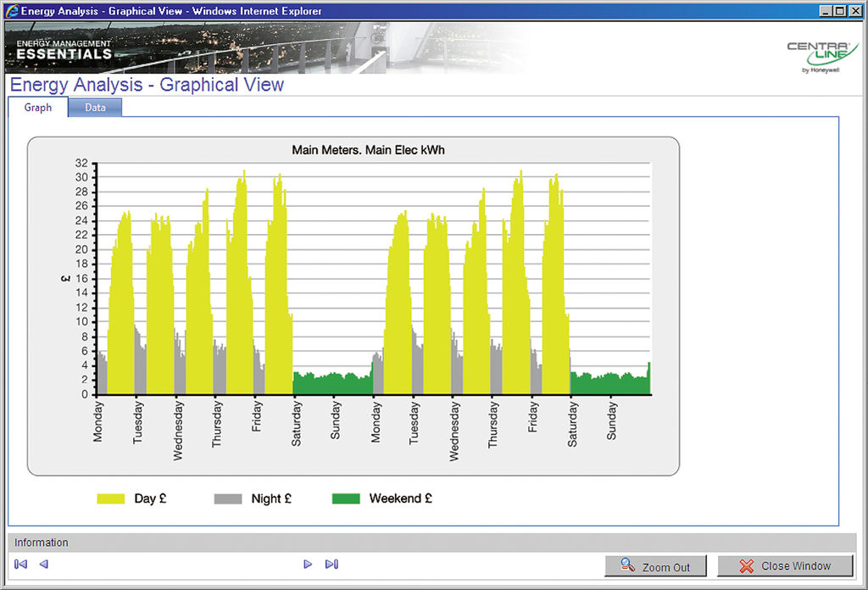Click the gray Night £ legend swatch
The height and width of the screenshot is (590, 868).
[228, 498]
